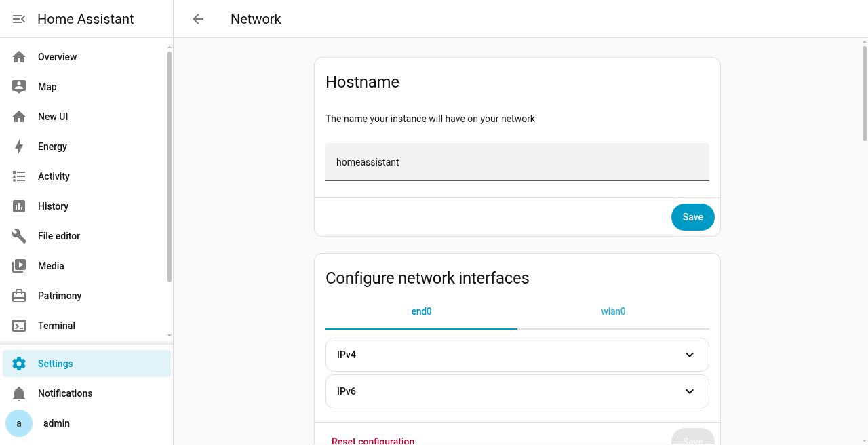
Task: Switch to the wlan0 interface tab
Action: point(613,312)
